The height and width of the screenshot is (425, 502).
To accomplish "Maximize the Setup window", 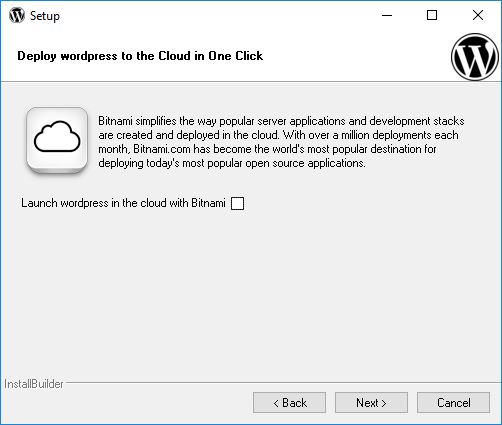I will 432,15.
